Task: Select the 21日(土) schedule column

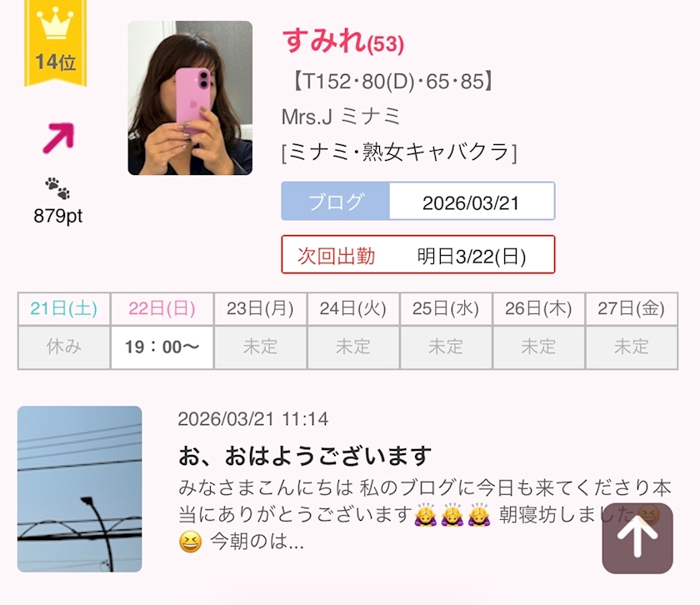Action: pos(64,331)
